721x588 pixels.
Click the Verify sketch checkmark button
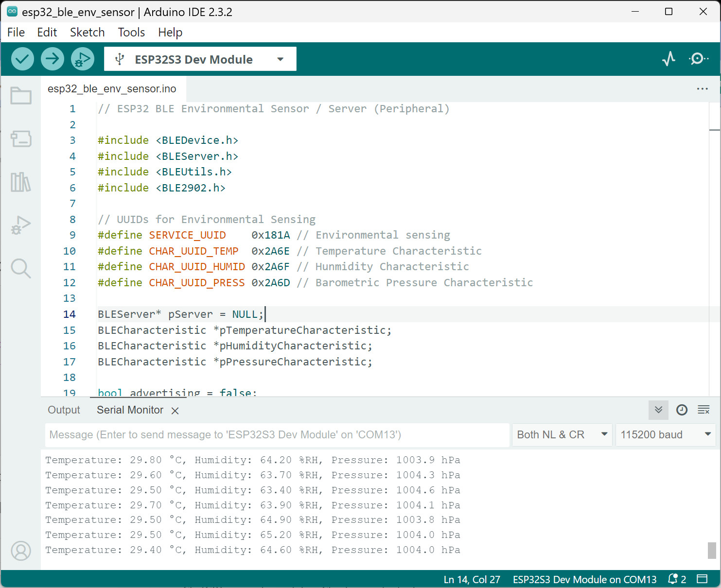pos(22,59)
